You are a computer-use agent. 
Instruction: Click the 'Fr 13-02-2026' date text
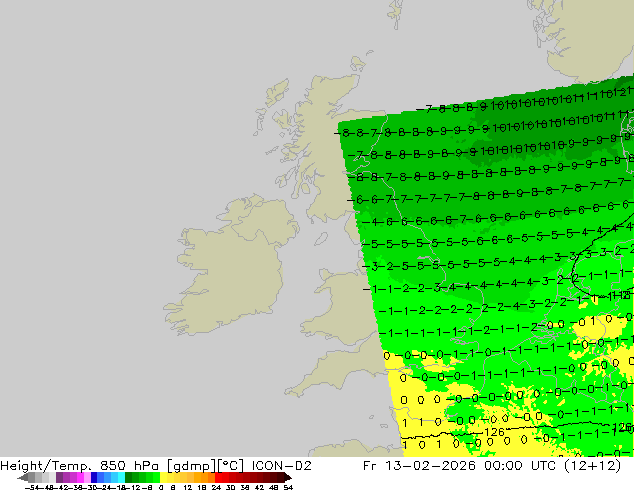419,466
